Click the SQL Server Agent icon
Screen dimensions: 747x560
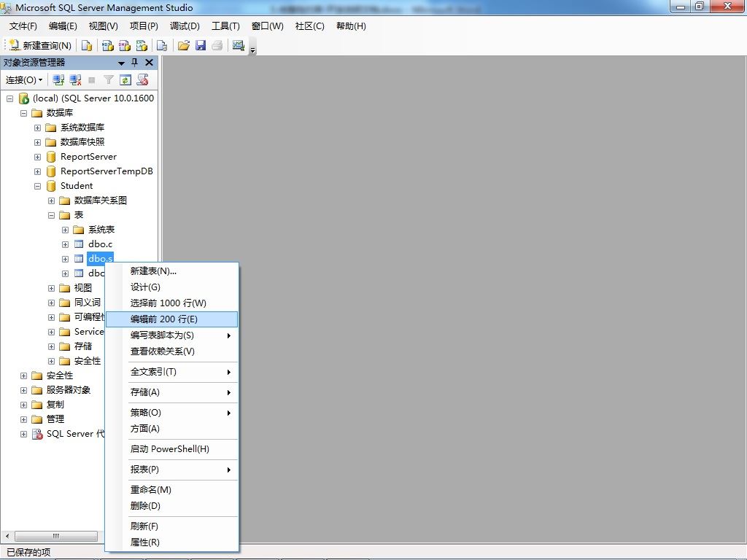(37, 435)
